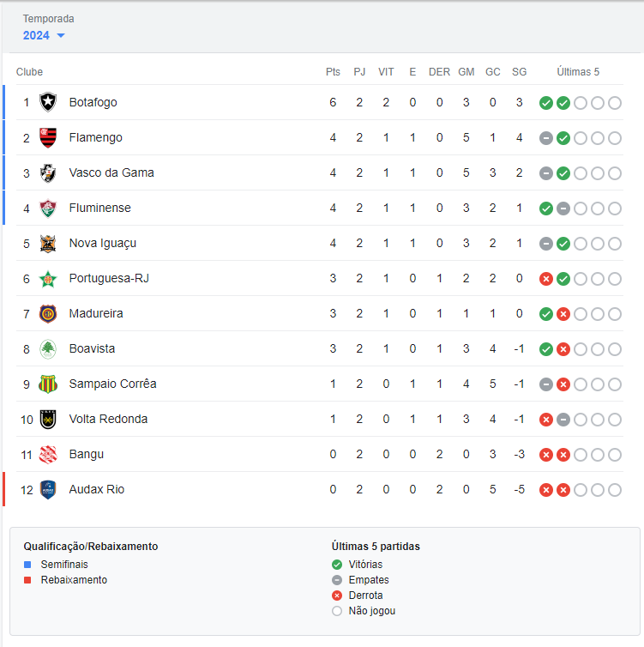The image size is (644, 647).
Task: Click the Fluminense club crest
Action: 48,208
